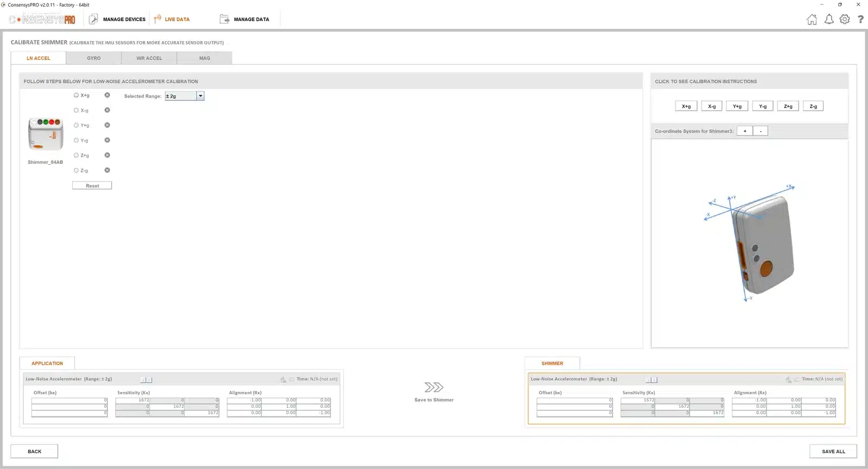Click the Shimmer_84AB device image
This screenshot has width=868, height=469.
(46, 134)
